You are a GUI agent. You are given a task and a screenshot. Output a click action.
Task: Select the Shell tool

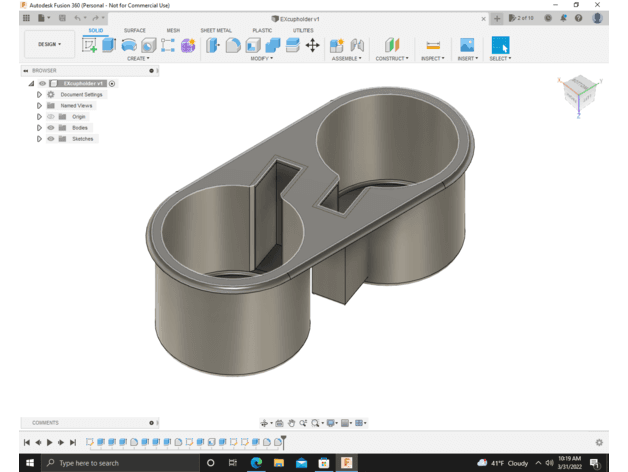253,45
